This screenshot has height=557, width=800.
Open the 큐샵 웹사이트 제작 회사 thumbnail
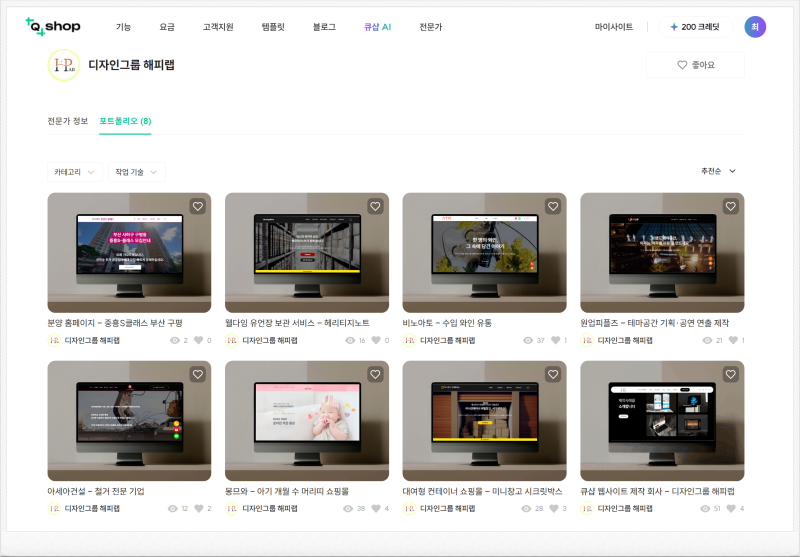[x=662, y=421]
